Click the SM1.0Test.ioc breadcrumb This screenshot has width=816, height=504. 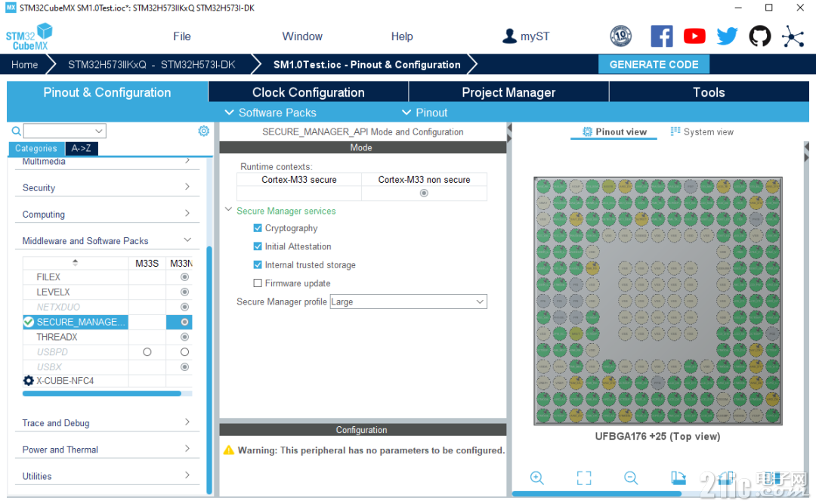coord(367,64)
